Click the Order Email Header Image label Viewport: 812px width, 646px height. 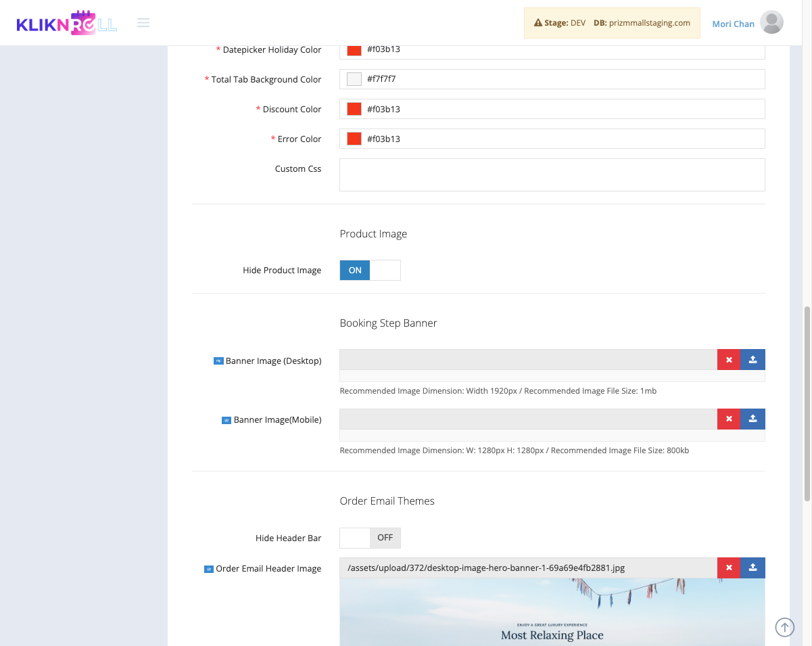click(x=268, y=569)
